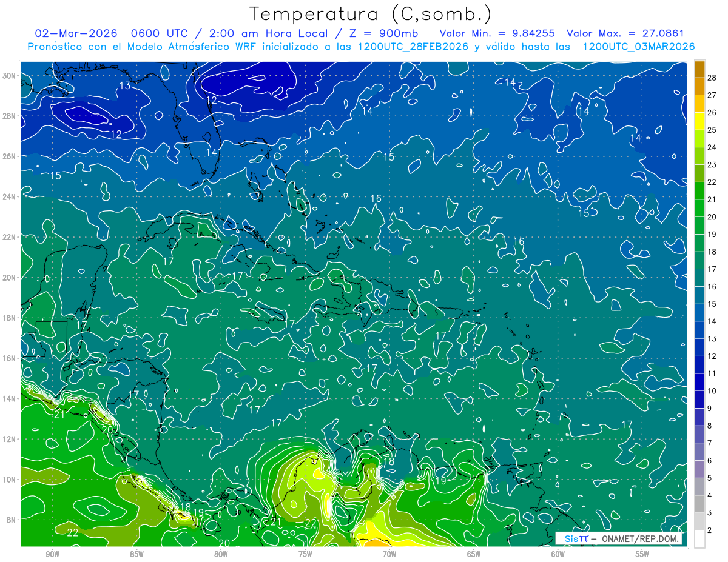Viewport: 728px width, 562px height.
Task: Click the 18N latitude axis label
Action: 10,318
